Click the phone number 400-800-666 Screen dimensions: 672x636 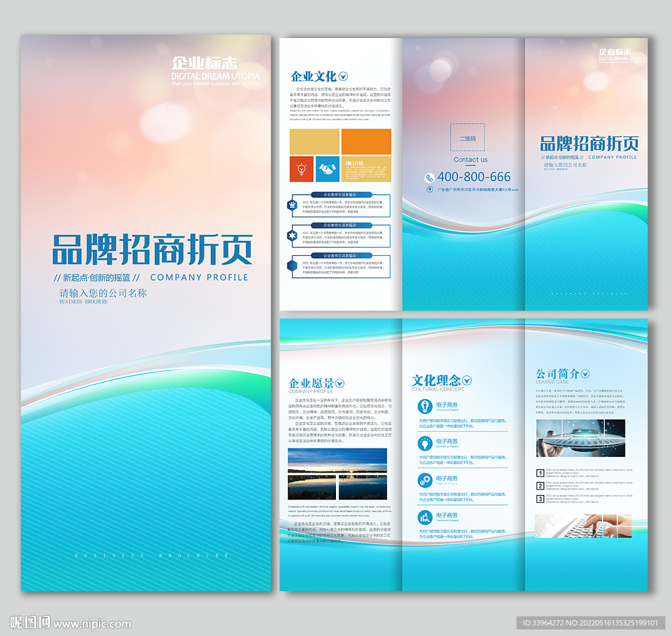pyautogui.click(x=474, y=177)
